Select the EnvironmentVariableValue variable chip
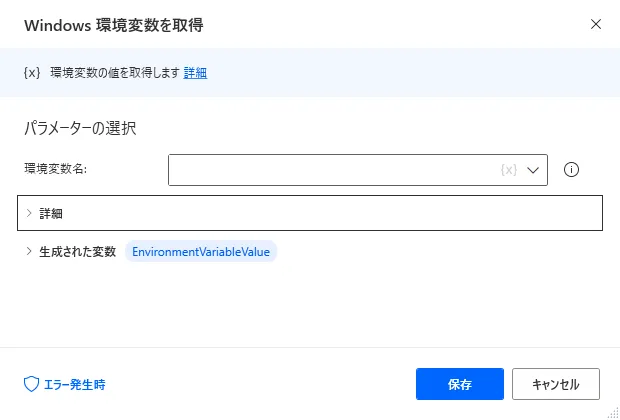 (201, 251)
